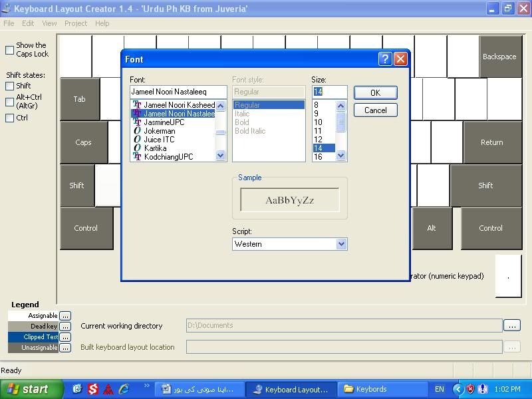Viewport: 532px width, 399px height.
Task: Click the KodchiangUPC TrueType icon
Action: 137,156
